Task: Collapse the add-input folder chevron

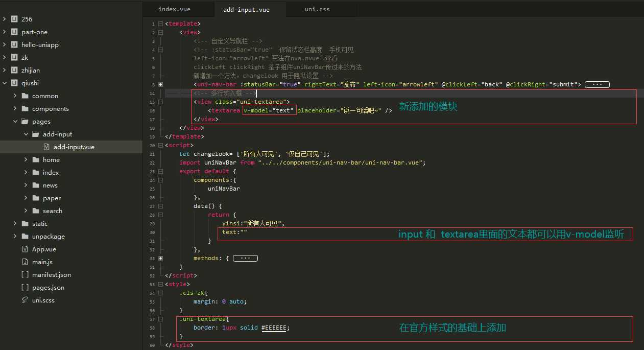Action: 26,134
